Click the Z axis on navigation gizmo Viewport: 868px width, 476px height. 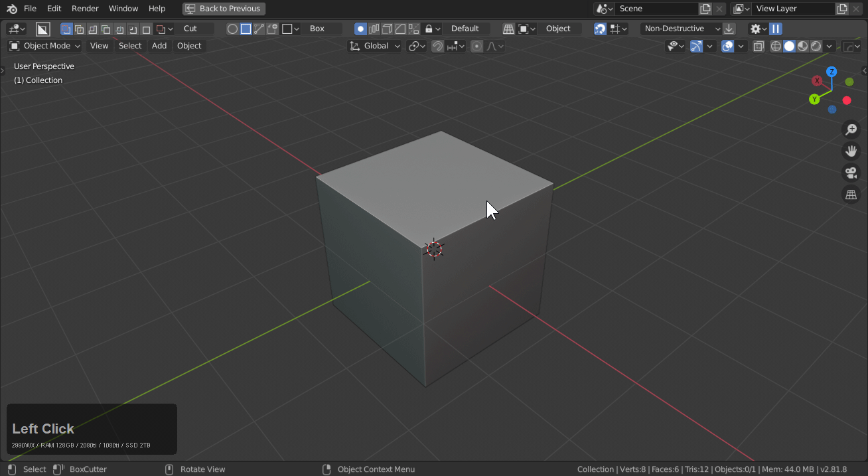pyautogui.click(x=832, y=72)
